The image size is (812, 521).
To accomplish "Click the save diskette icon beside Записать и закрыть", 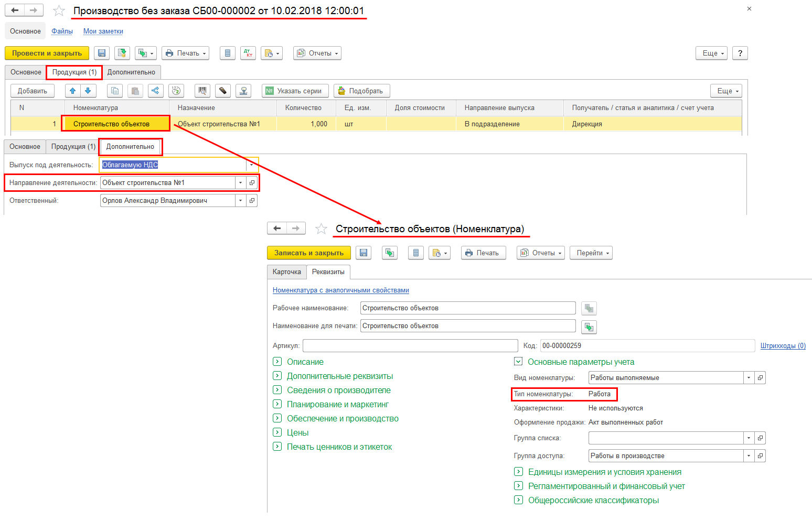I will (364, 253).
